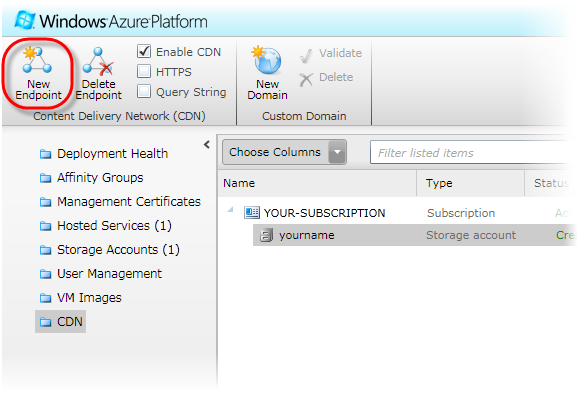This screenshot has height=394, width=578.
Task: Collapse the YOUR-SUBSCRIPTION tree node
Action: (231, 209)
